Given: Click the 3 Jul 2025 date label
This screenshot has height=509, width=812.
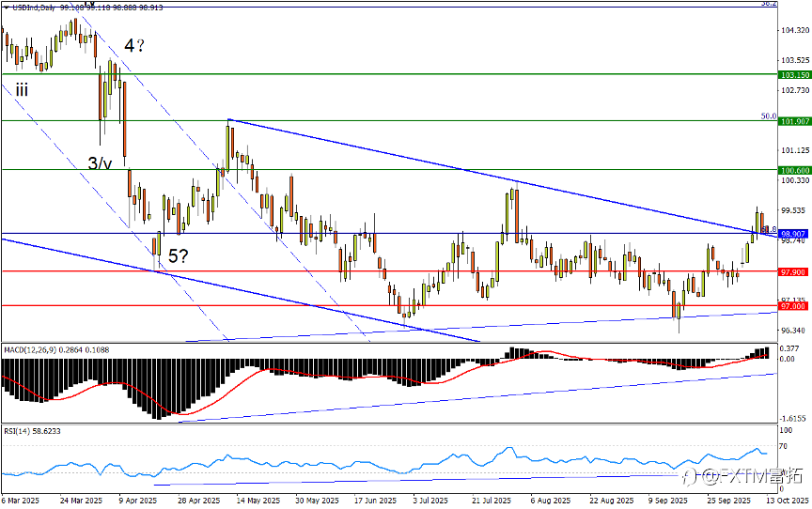Looking at the screenshot, I should pos(430,501).
